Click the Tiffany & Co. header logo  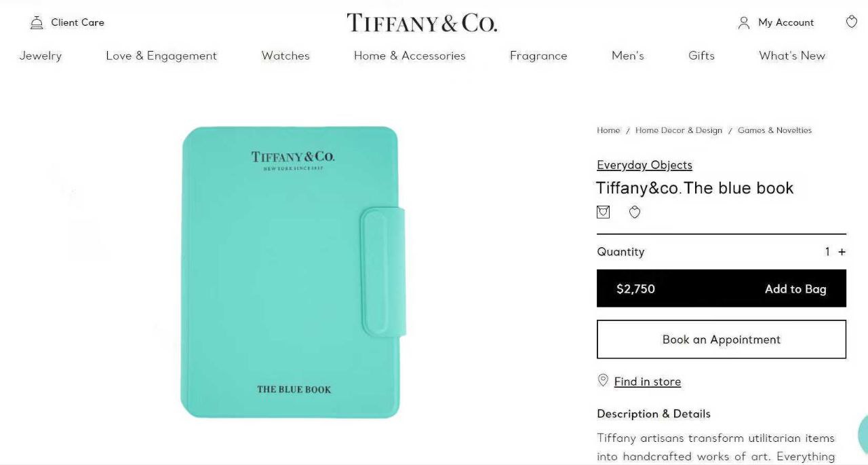point(422,23)
